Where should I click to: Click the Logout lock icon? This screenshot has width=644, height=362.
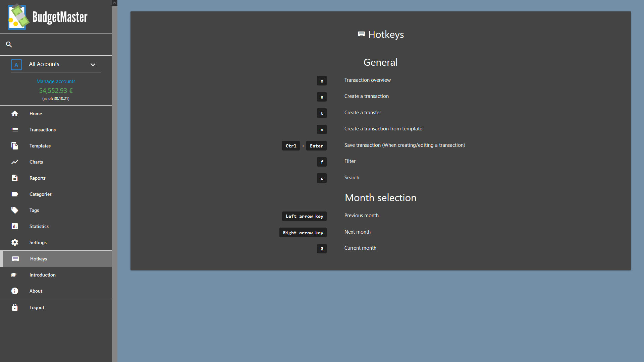(15, 307)
